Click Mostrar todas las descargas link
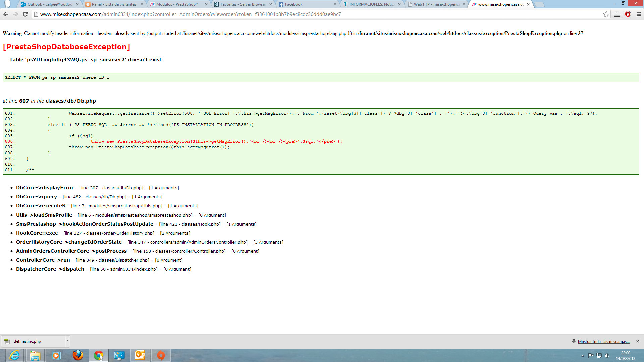This screenshot has height=362, width=644. 603,341
